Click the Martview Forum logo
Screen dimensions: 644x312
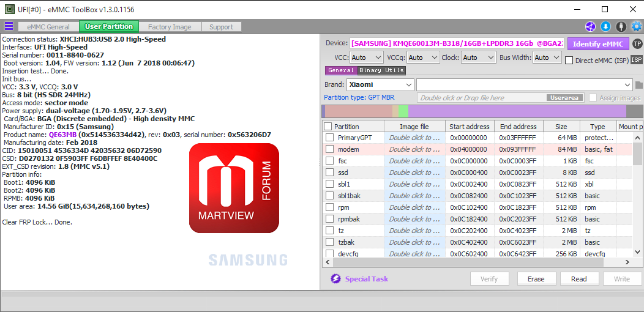click(x=234, y=188)
